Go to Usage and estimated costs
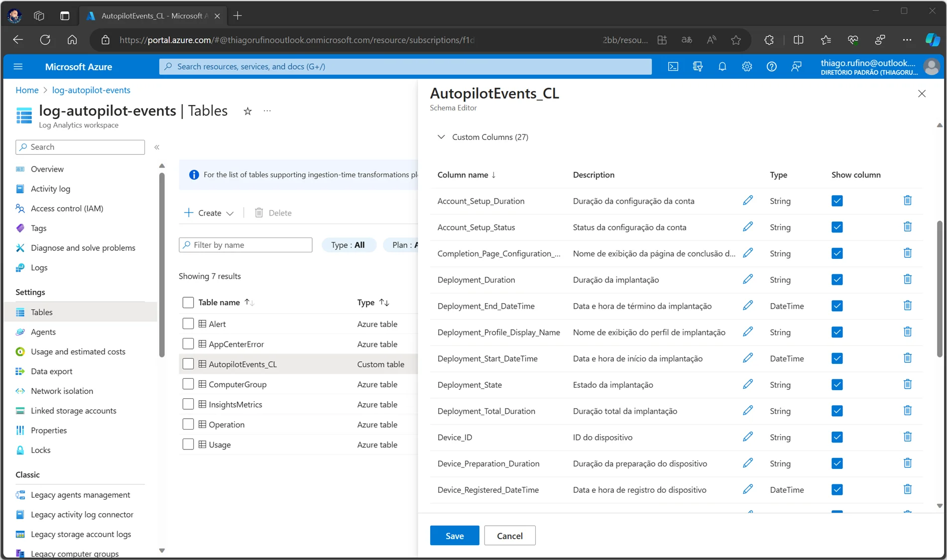The height and width of the screenshot is (560, 947). 78,351
